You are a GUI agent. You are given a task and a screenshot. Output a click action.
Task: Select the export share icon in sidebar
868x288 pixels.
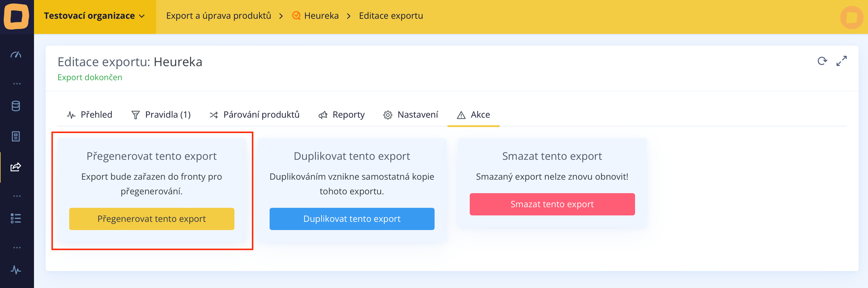tap(16, 167)
